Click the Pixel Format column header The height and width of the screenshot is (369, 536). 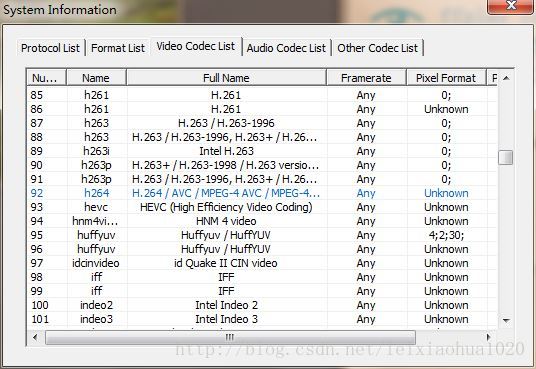446,78
